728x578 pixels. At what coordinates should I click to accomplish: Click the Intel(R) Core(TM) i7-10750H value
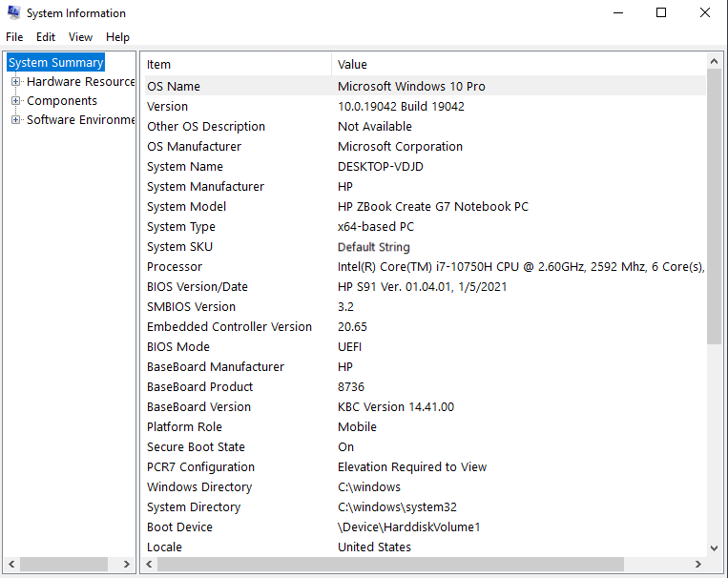point(521,266)
